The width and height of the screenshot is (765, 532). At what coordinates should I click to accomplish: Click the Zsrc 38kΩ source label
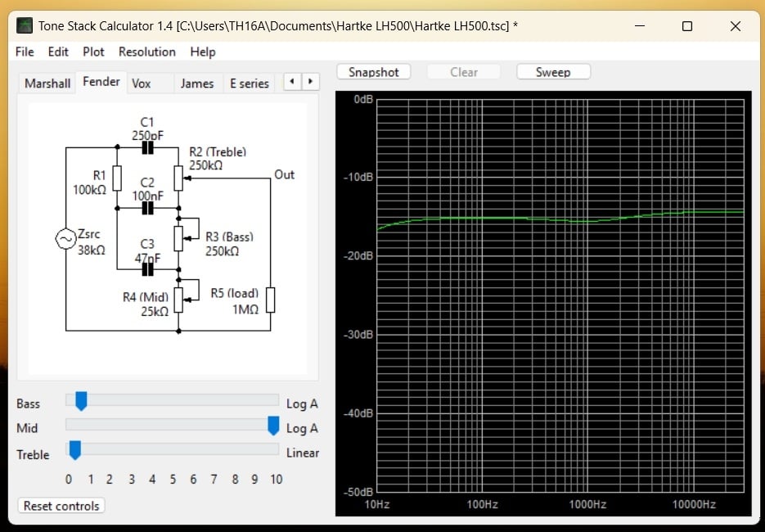click(92, 242)
